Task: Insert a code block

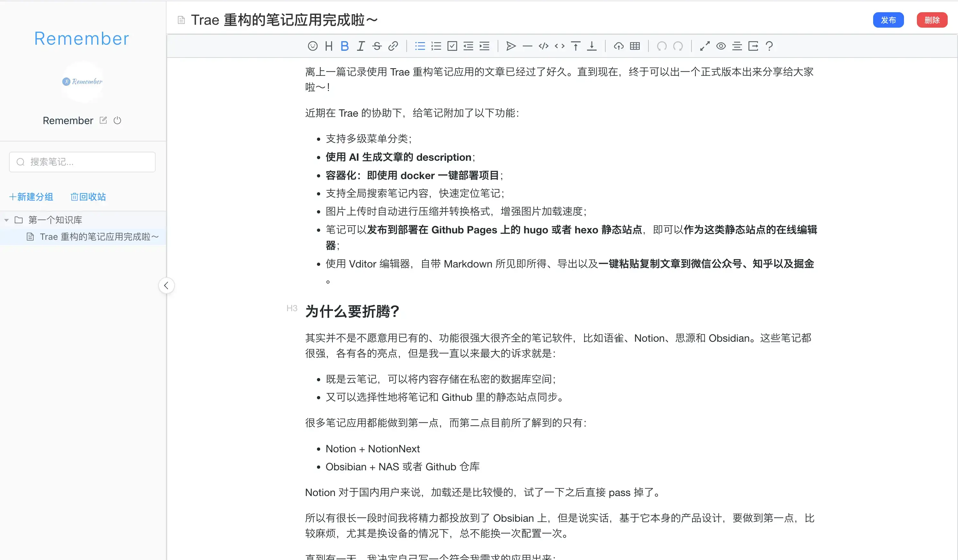Action: point(544,46)
